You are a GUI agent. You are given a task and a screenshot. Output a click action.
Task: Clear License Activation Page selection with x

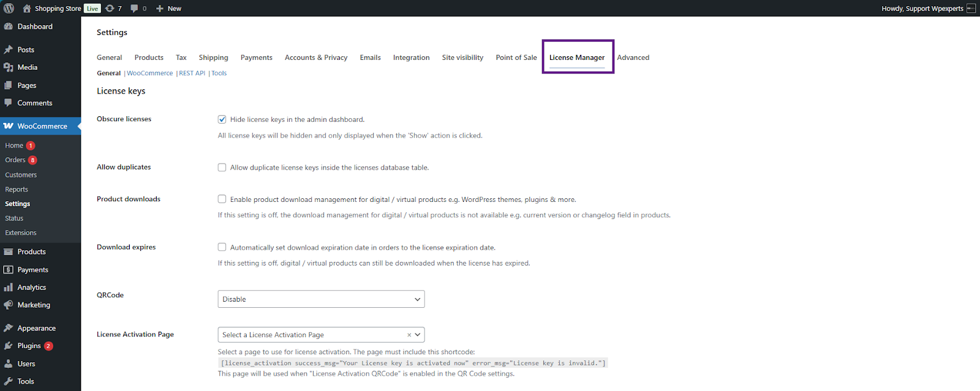(x=409, y=335)
